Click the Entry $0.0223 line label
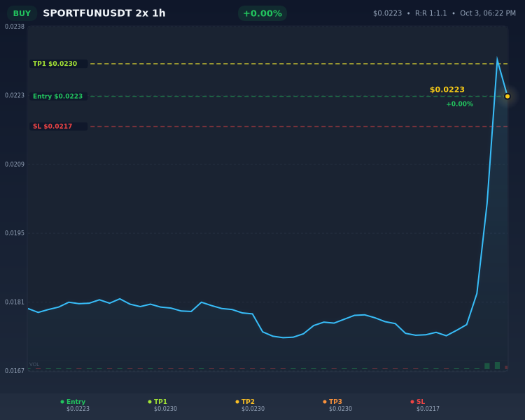Viewport: 525px width, 420px height. click(59, 96)
